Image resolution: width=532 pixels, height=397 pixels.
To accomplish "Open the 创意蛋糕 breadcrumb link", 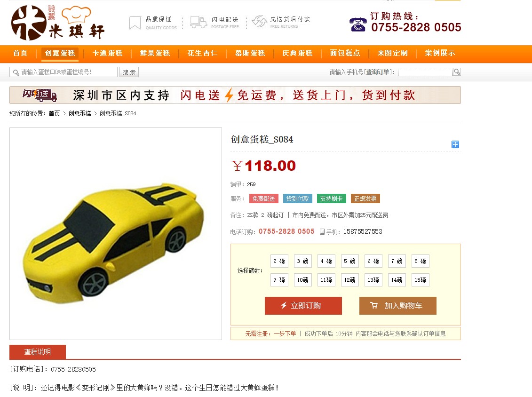I will (80, 113).
